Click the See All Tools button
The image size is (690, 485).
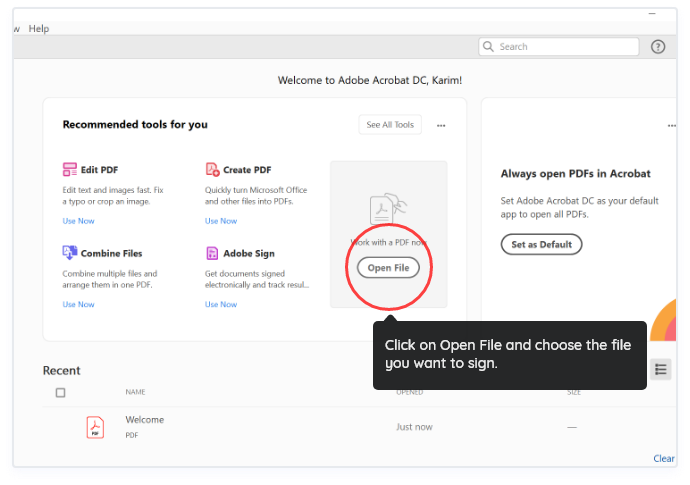click(390, 125)
